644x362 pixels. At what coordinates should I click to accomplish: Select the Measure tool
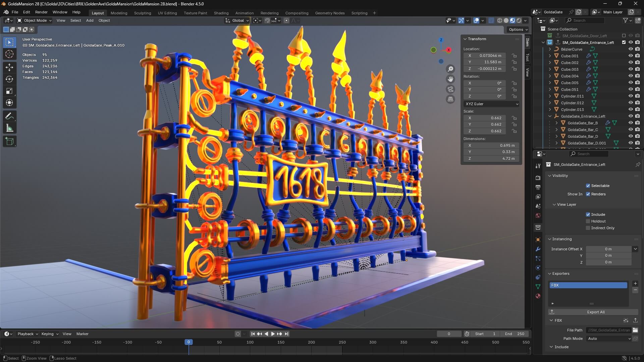9,128
